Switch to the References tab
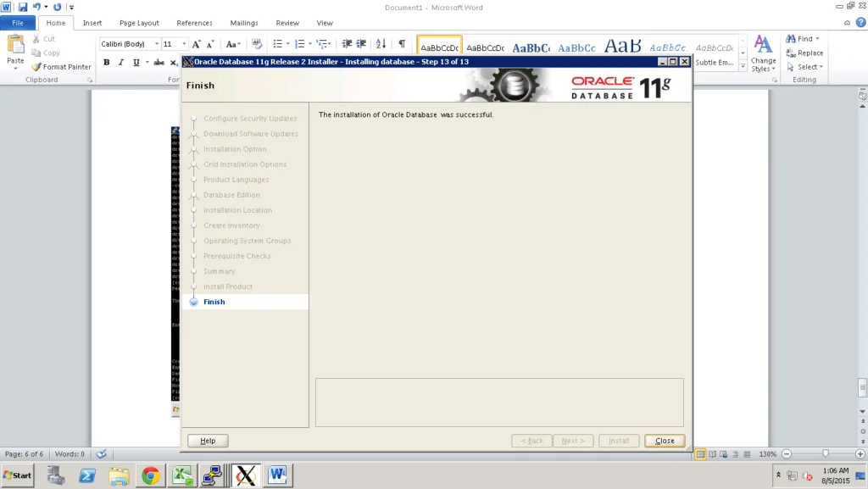 tap(194, 23)
